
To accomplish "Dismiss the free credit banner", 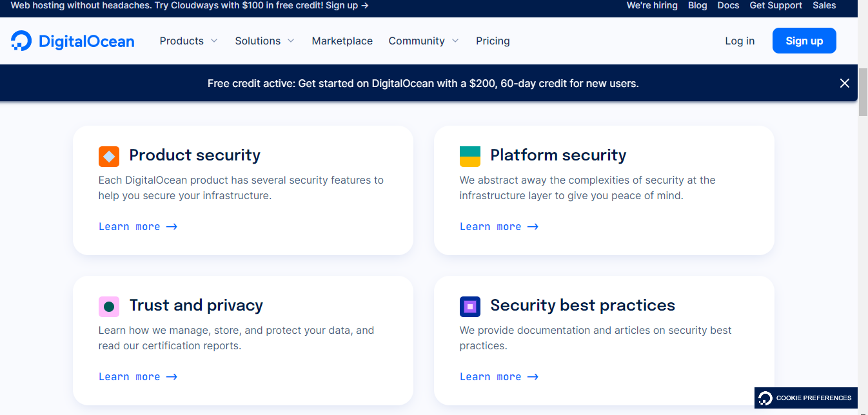I will (x=845, y=83).
